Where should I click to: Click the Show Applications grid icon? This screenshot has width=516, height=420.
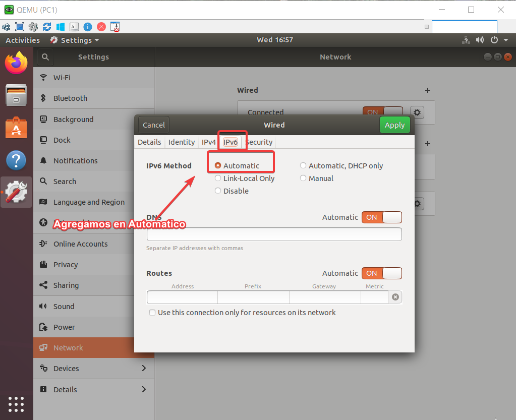[x=16, y=404]
